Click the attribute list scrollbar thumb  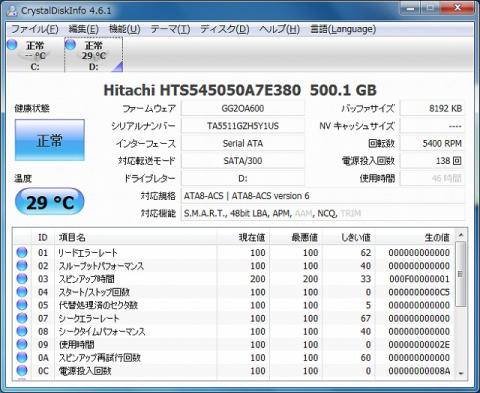pos(461,273)
